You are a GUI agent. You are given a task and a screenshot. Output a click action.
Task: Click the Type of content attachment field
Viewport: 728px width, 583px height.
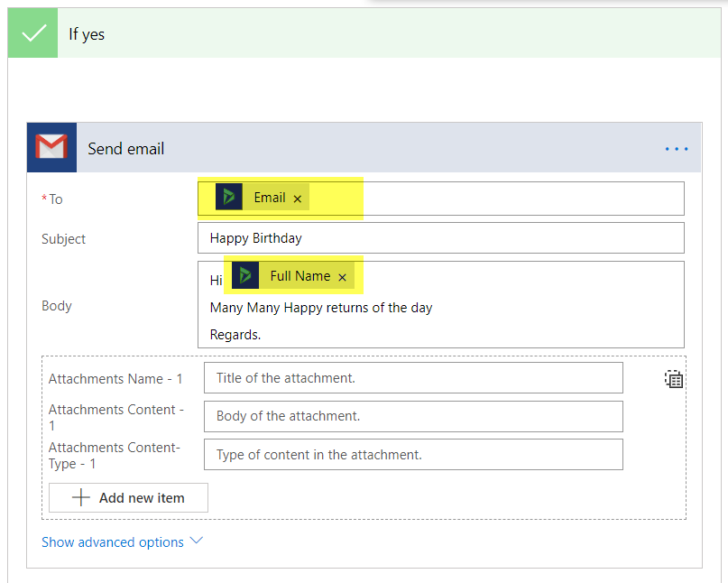tap(413, 454)
